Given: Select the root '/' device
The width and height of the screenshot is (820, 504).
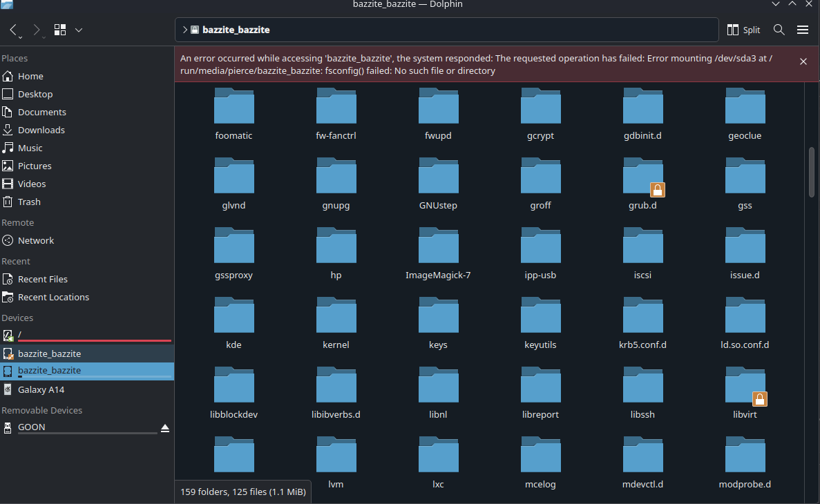Looking at the screenshot, I should 87,335.
